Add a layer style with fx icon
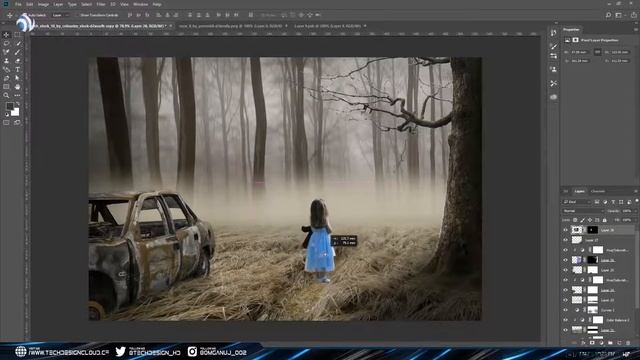The image size is (640, 360). 583,343
